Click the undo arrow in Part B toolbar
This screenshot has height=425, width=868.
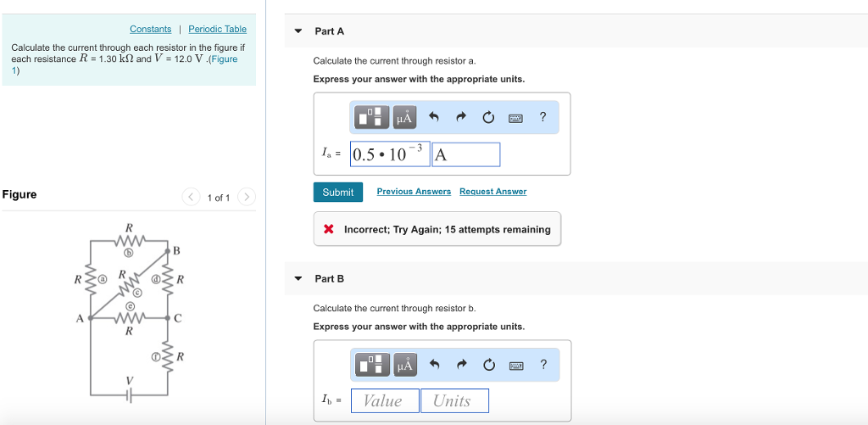433,365
